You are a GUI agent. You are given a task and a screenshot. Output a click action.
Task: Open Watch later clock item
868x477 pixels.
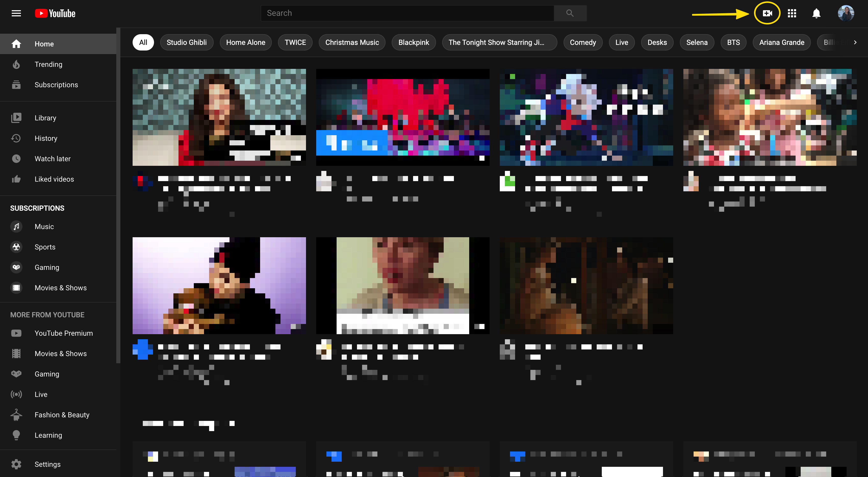point(52,159)
